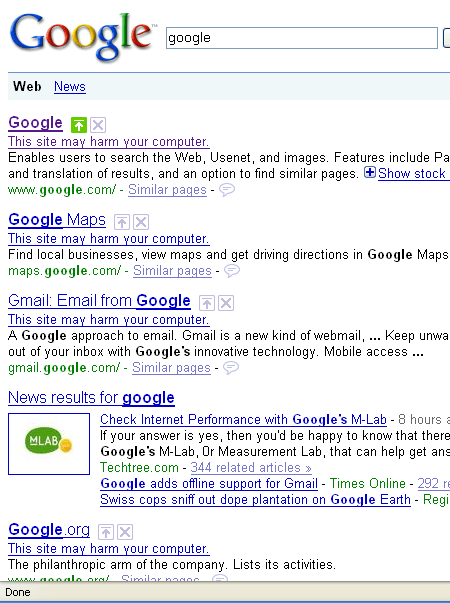Switch to the News tab
Image resolution: width=450 pixels, height=603 pixels.
[70, 87]
